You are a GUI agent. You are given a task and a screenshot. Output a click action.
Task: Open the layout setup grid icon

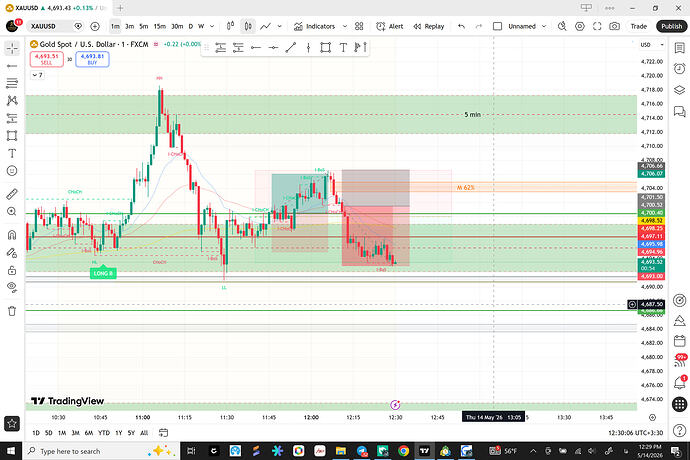point(359,26)
